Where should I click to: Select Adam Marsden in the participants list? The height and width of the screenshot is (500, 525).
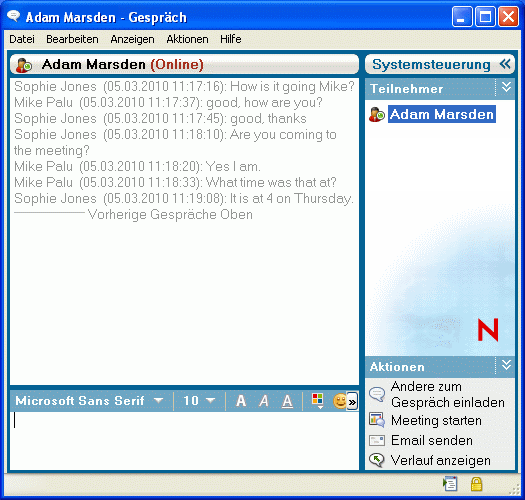[442, 114]
